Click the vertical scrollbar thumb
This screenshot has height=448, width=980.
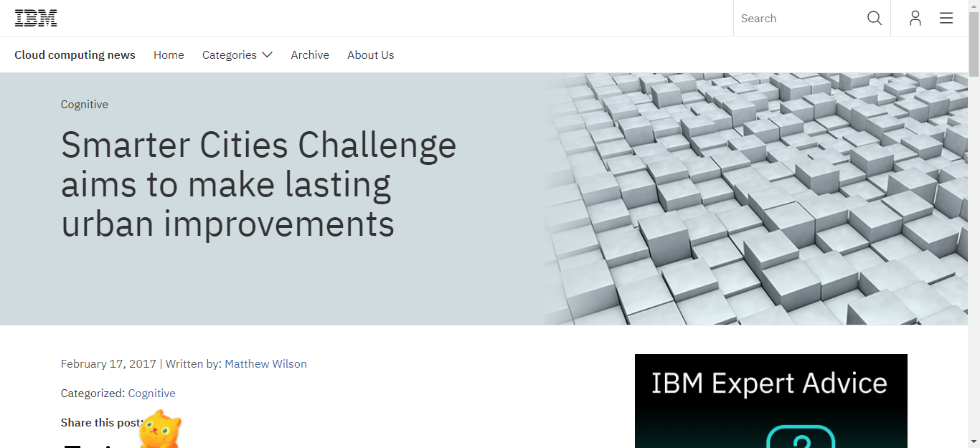coord(974,43)
